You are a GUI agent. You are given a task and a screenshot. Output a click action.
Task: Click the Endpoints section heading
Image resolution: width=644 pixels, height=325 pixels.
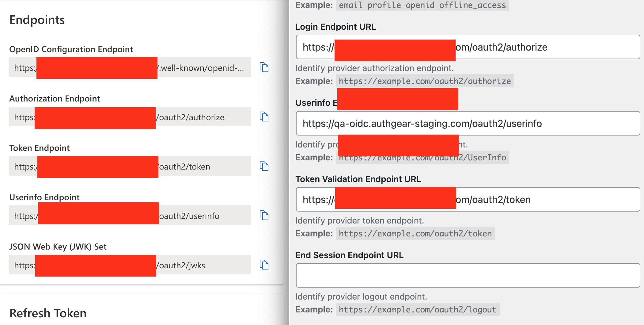click(37, 20)
